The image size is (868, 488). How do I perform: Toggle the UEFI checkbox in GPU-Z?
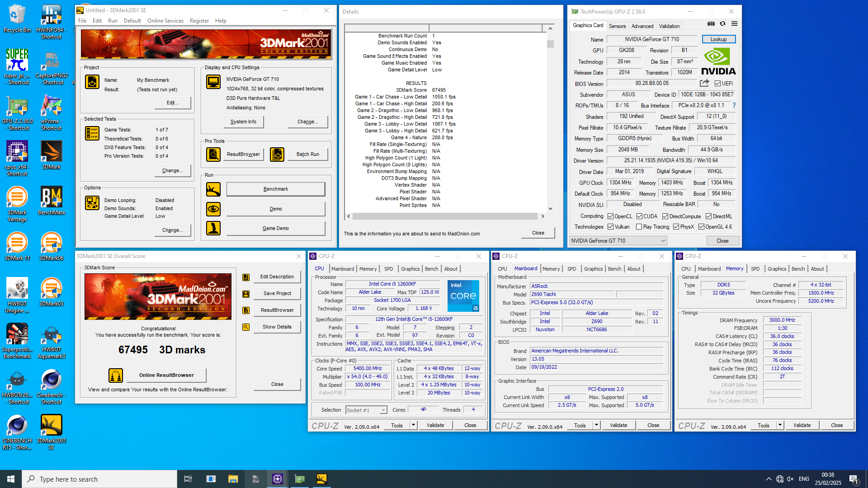717,84
